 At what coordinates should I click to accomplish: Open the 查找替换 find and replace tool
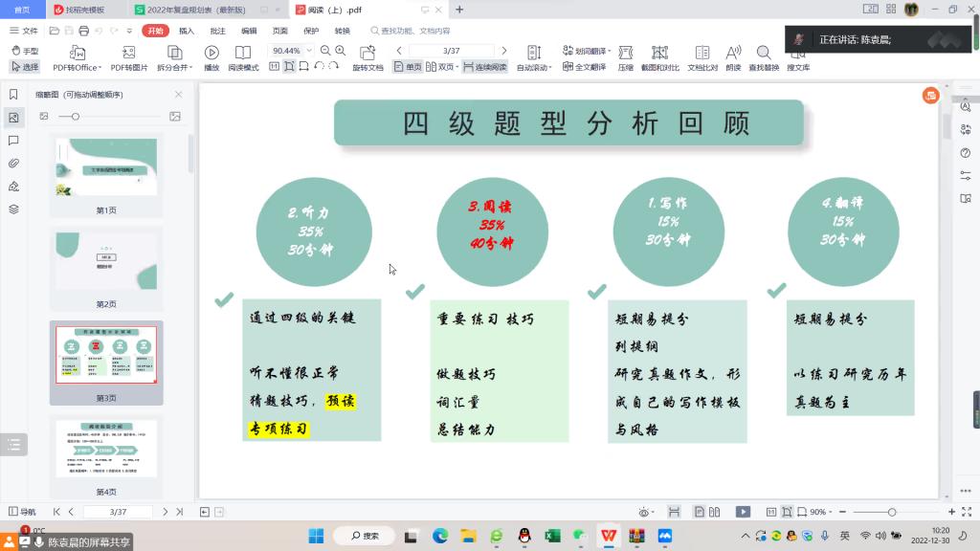764,55
